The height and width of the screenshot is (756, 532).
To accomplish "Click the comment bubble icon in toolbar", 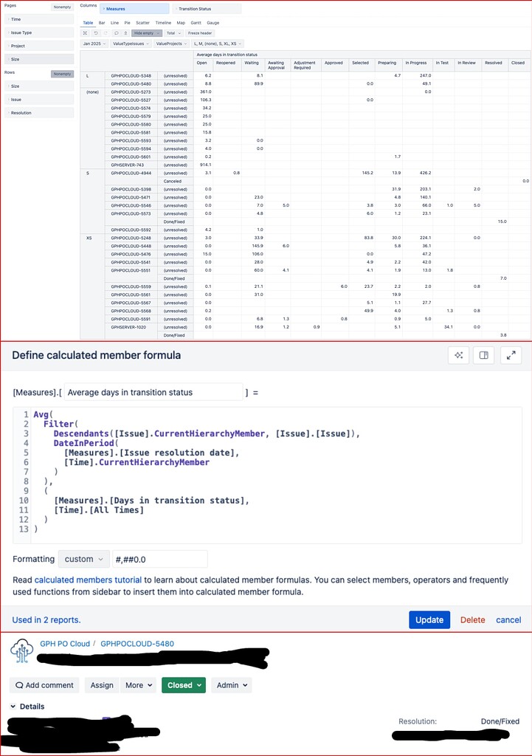I will point(116,33).
